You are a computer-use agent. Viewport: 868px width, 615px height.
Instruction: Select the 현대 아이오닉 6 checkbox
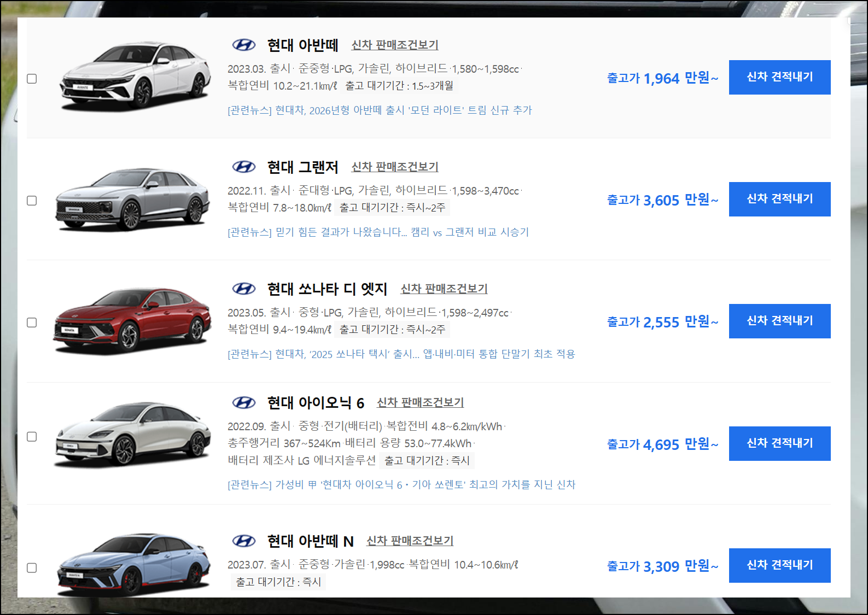tap(32, 437)
